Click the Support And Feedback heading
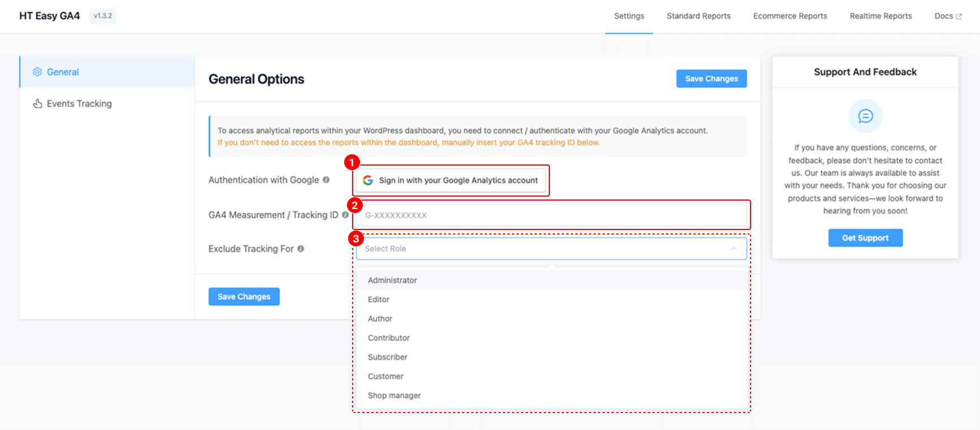Screen dimensions: 980x430 coord(865,72)
